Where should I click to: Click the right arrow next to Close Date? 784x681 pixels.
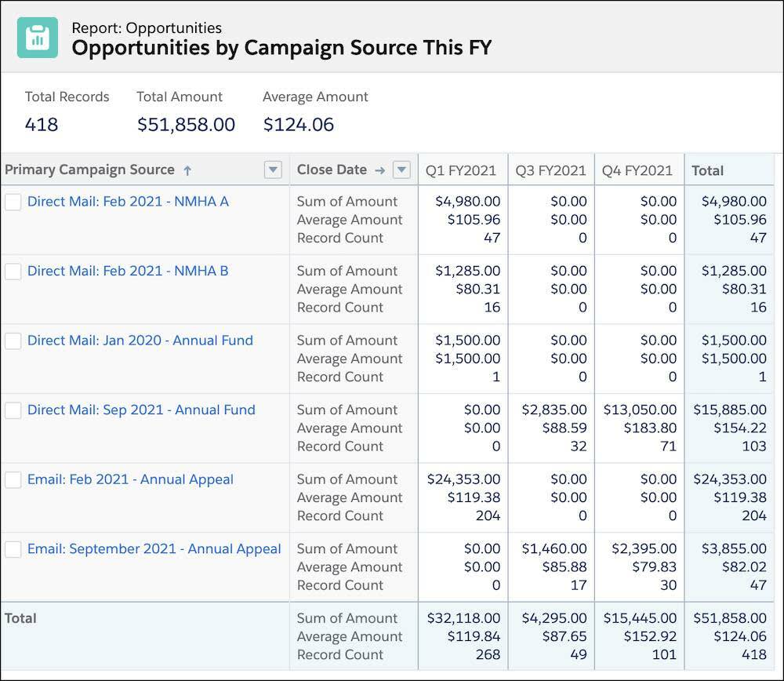click(x=379, y=169)
